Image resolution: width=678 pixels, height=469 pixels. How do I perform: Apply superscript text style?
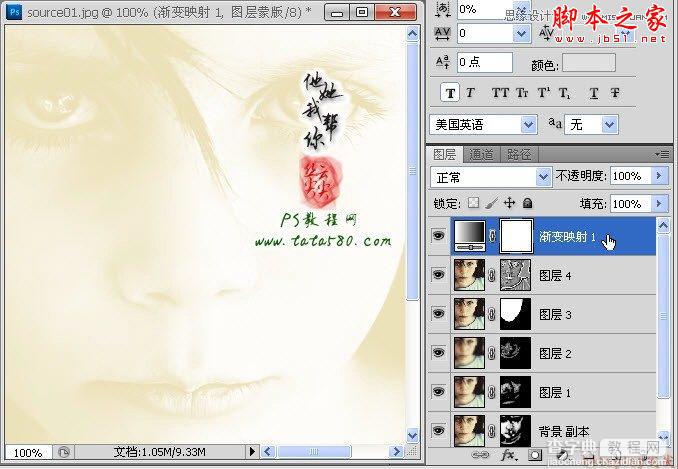point(544,93)
